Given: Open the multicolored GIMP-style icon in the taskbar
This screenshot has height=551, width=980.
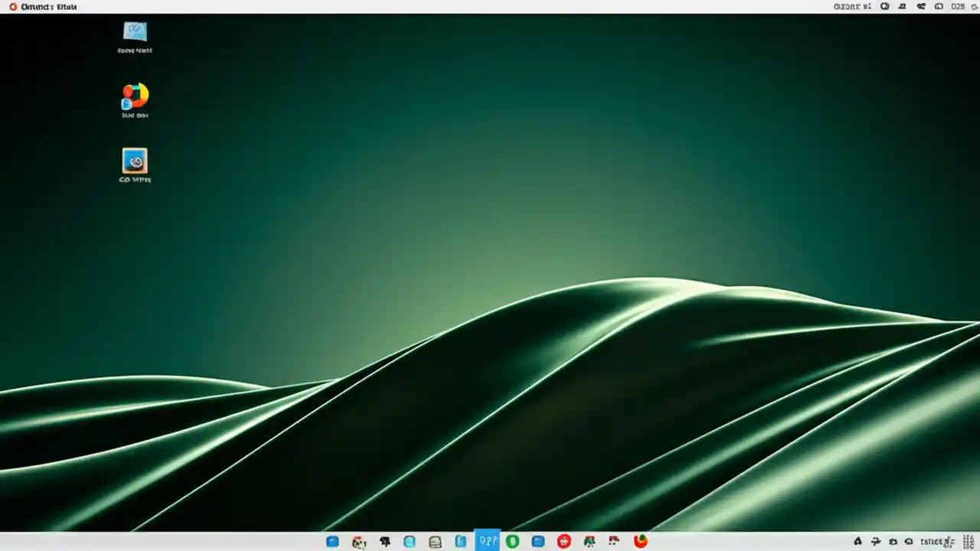Looking at the screenshot, I should coord(360,542).
